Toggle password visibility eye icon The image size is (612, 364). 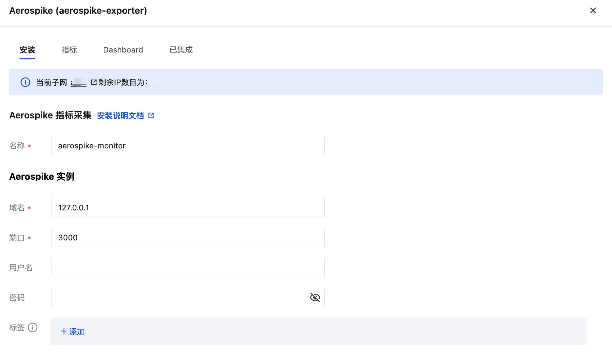[x=315, y=297]
